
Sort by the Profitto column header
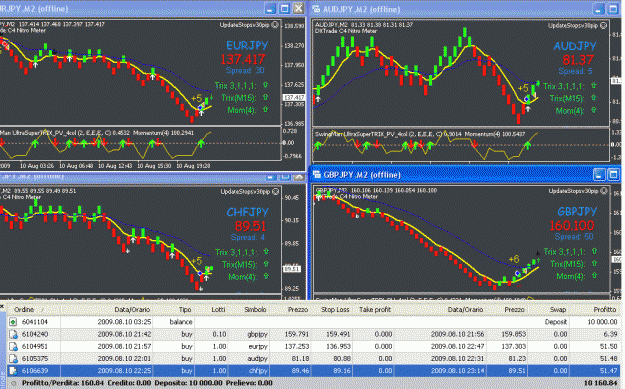point(595,309)
